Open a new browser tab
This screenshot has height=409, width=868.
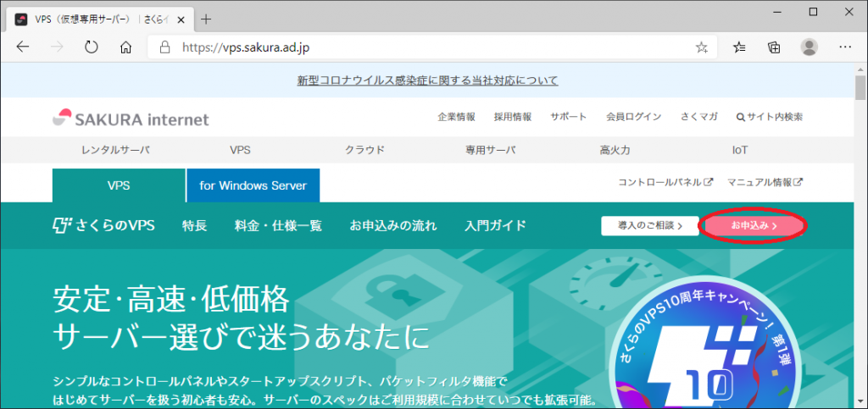click(206, 19)
